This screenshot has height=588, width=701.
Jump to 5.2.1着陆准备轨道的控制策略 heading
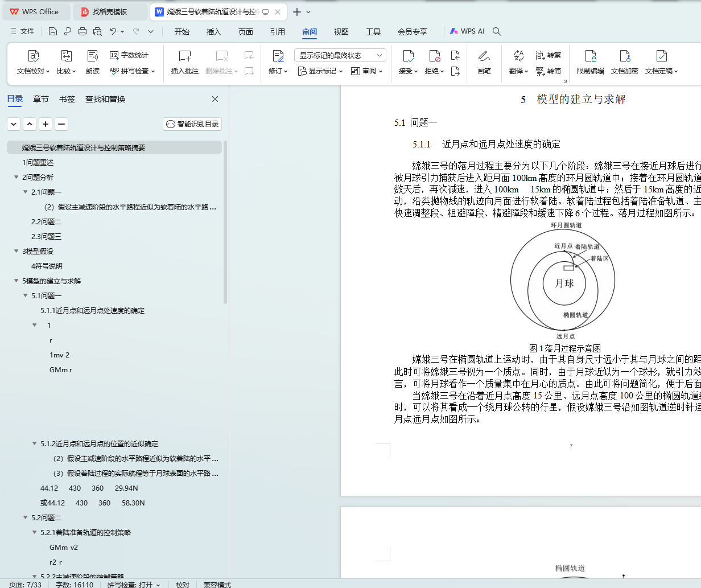(85, 532)
